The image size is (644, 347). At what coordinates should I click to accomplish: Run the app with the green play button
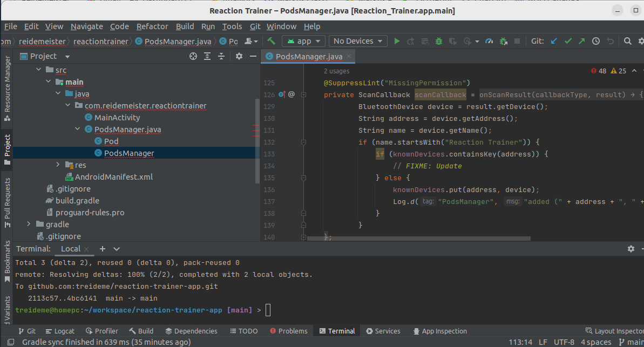[397, 41]
